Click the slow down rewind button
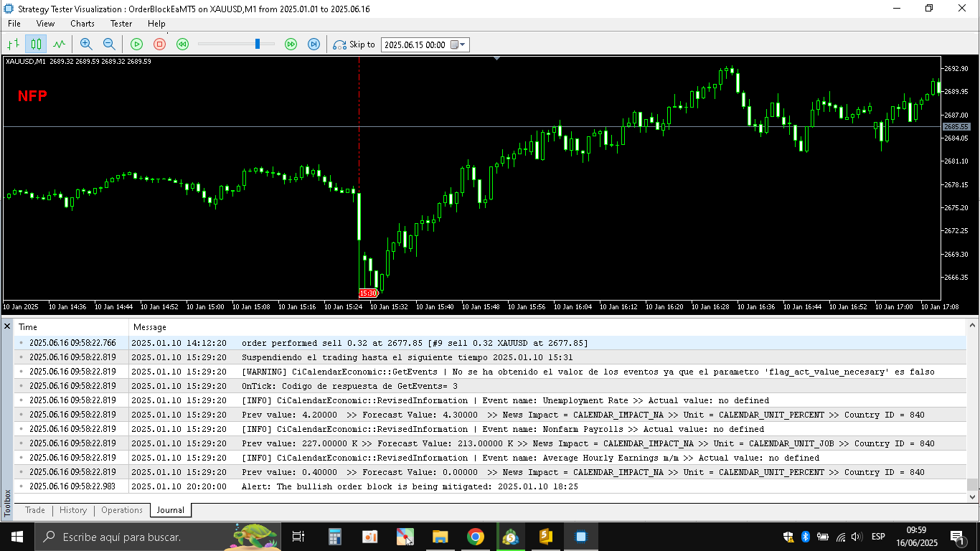 pos(182,44)
